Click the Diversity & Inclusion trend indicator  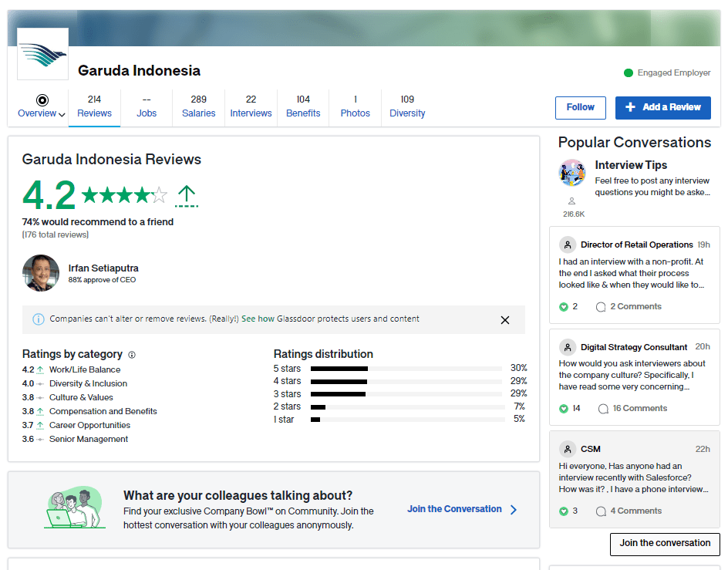tap(40, 383)
